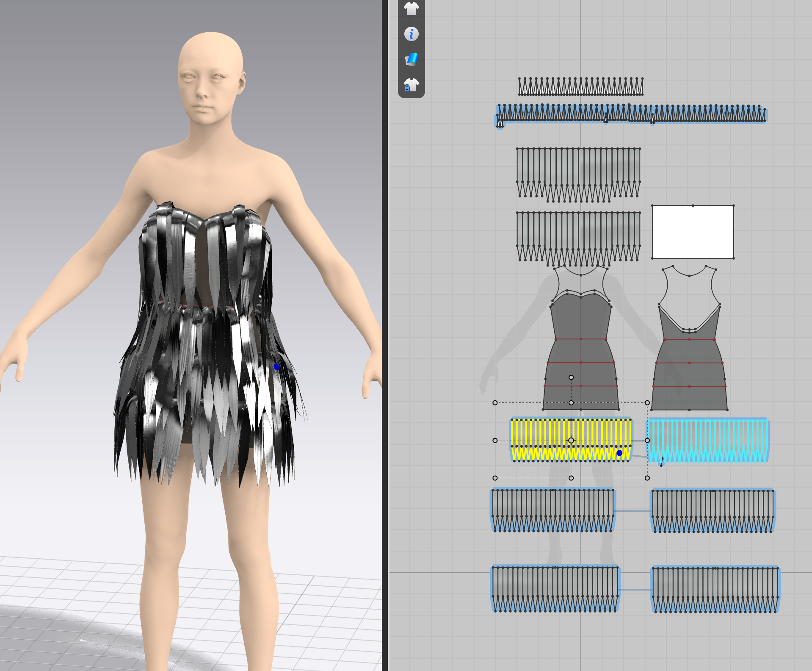Click the plain T-shirt garment display icon
This screenshot has height=671, width=812.
pyautogui.click(x=411, y=8)
